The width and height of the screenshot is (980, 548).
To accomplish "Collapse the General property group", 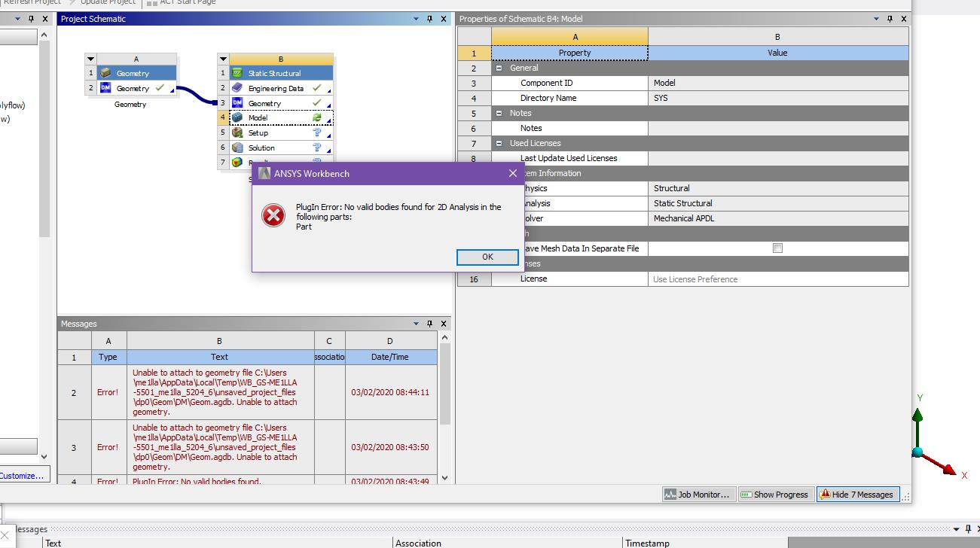I will (499, 68).
